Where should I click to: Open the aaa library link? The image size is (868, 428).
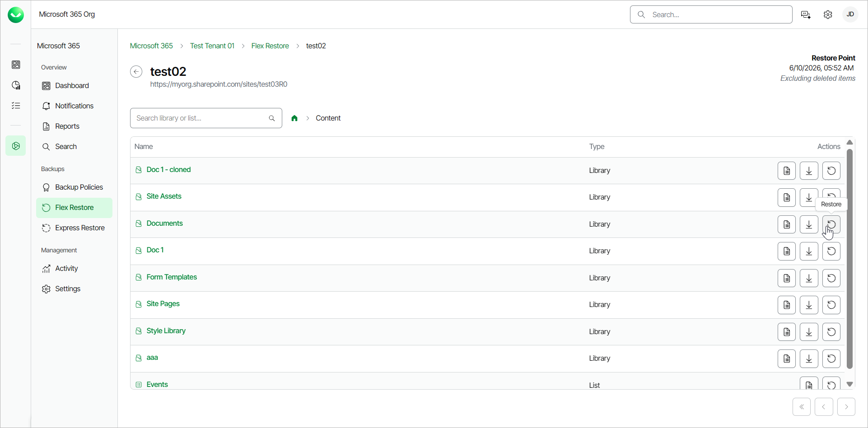[152, 358]
